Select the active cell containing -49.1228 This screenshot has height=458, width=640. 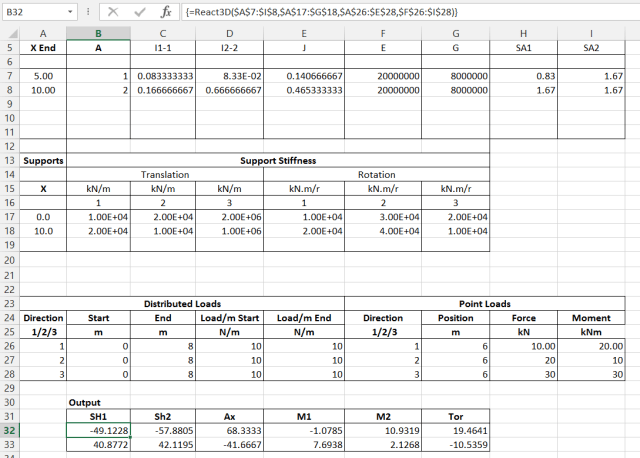click(x=97, y=429)
